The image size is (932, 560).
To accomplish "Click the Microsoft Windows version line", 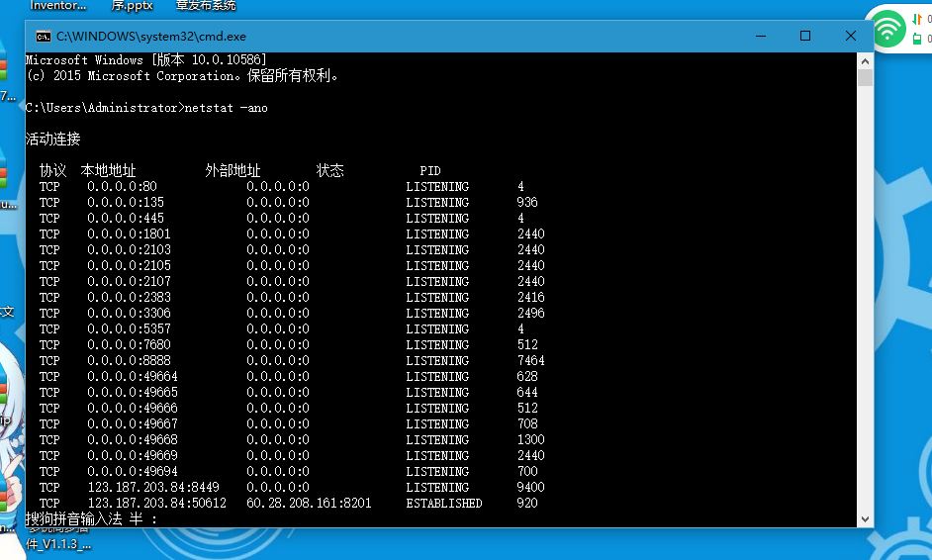I will pyautogui.click(x=146, y=60).
